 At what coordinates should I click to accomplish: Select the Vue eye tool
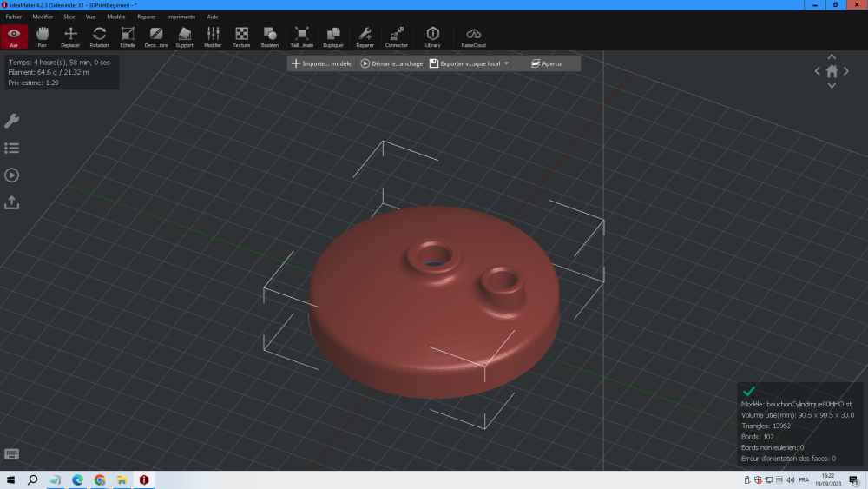[14, 36]
